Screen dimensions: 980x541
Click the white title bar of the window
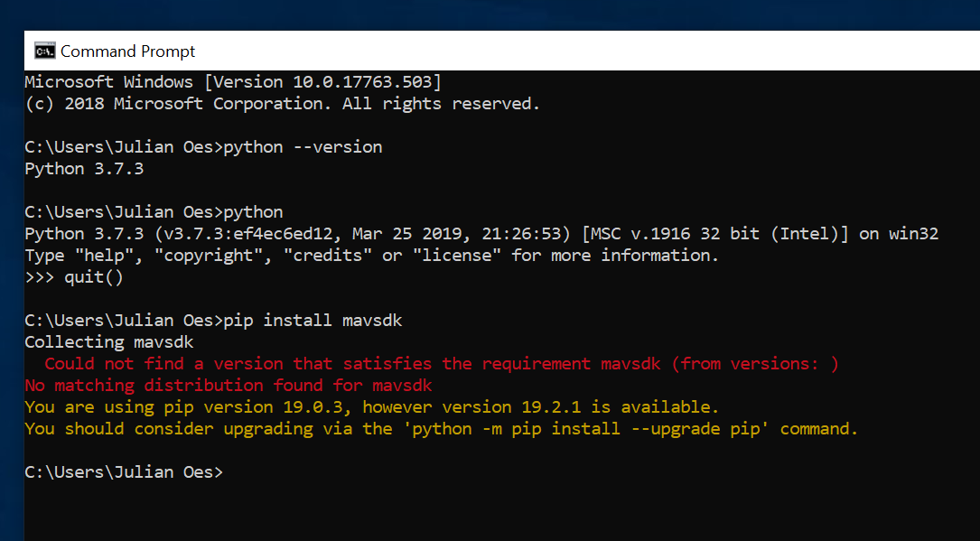(x=542, y=51)
